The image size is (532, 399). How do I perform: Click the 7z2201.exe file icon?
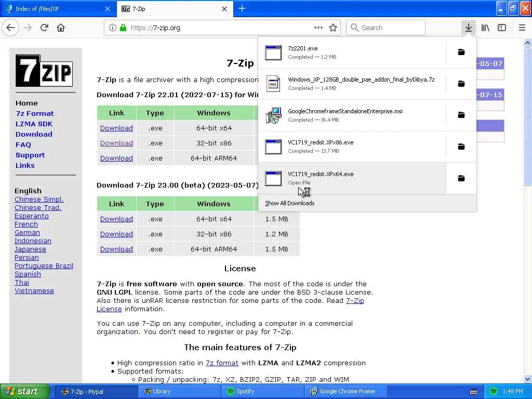click(273, 52)
